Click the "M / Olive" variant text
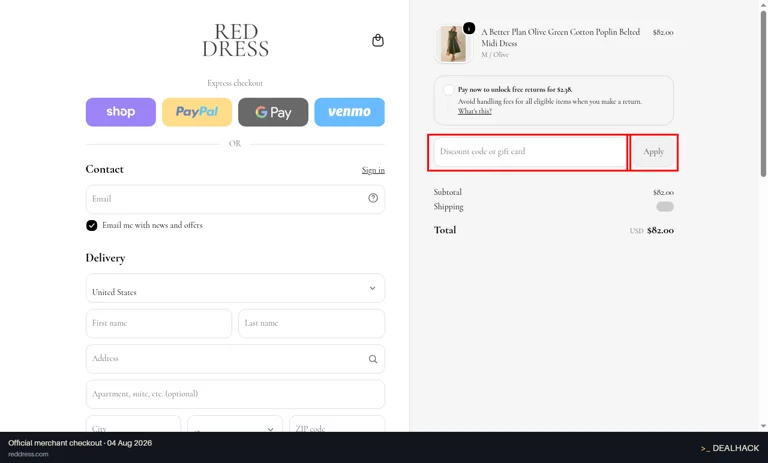Image resolution: width=768 pixels, height=463 pixels. tap(495, 54)
